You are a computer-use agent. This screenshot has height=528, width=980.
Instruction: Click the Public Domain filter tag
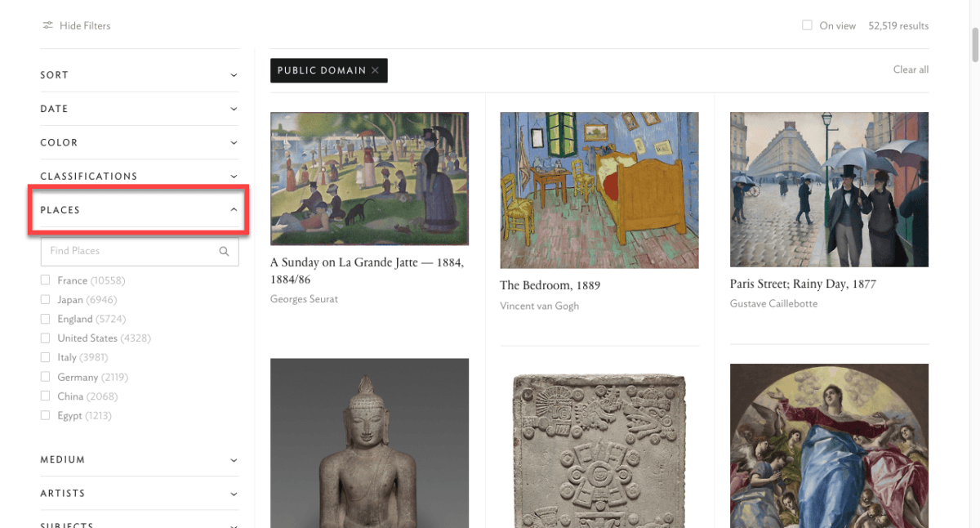point(329,71)
